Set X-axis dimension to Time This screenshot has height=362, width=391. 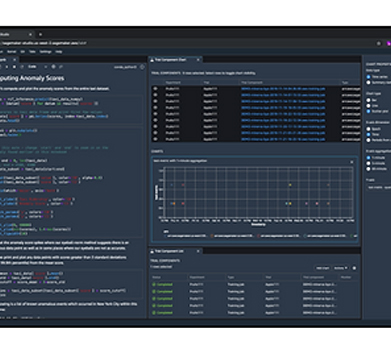[x=368, y=134]
